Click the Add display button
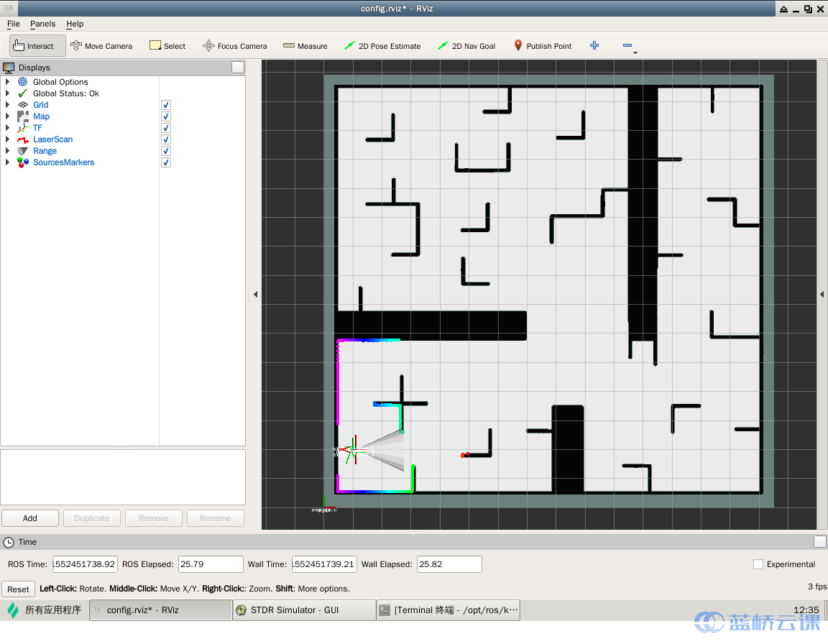Viewport: 828px width, 644px height. (x=30, y=518)
